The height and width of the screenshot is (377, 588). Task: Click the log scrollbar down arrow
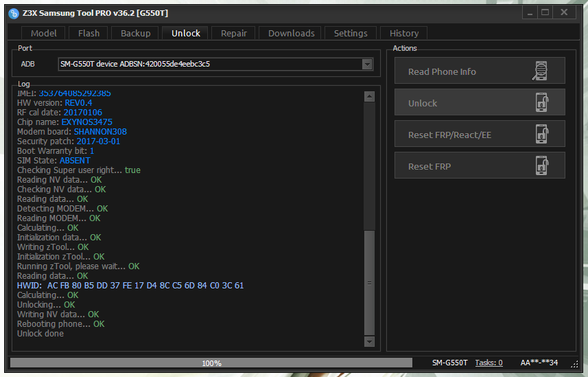coord(369,341)
